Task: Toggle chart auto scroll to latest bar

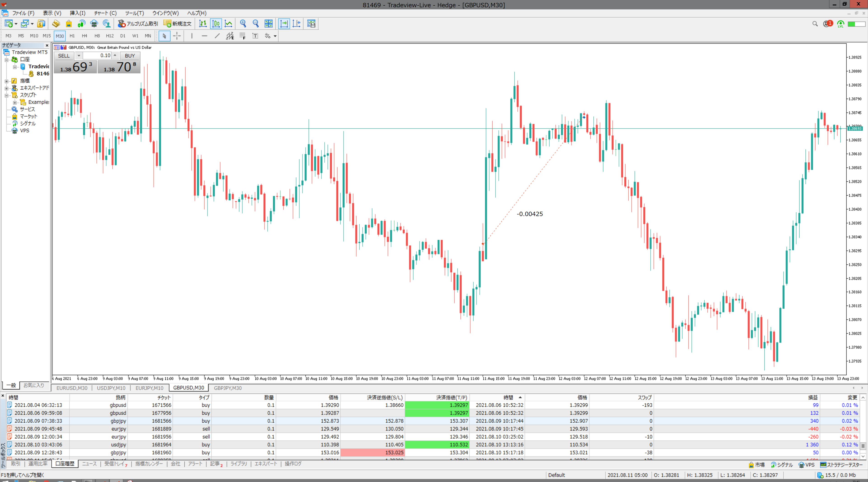Action: (x=284, y=24)
